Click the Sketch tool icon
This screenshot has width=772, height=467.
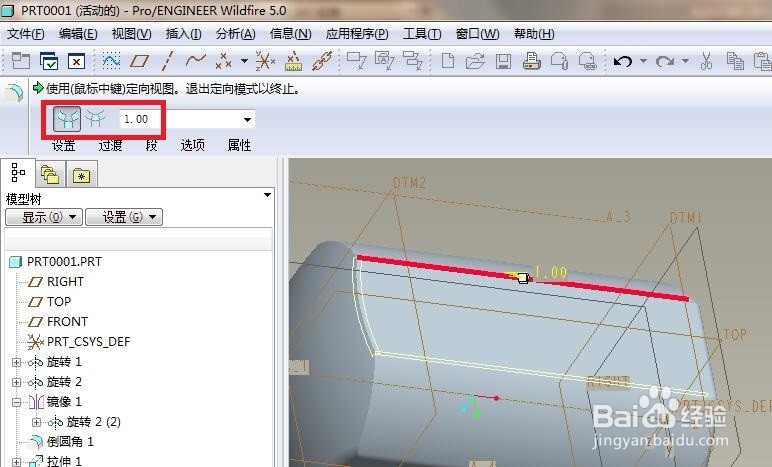tap(112, 61)
